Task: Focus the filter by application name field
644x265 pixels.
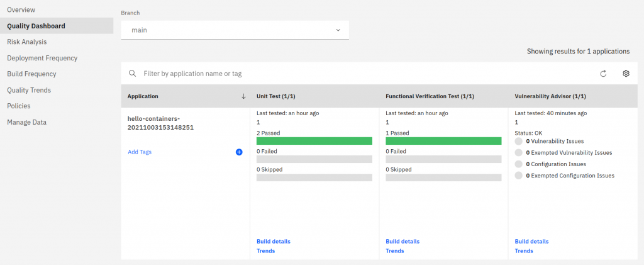Action: (365, 74)
